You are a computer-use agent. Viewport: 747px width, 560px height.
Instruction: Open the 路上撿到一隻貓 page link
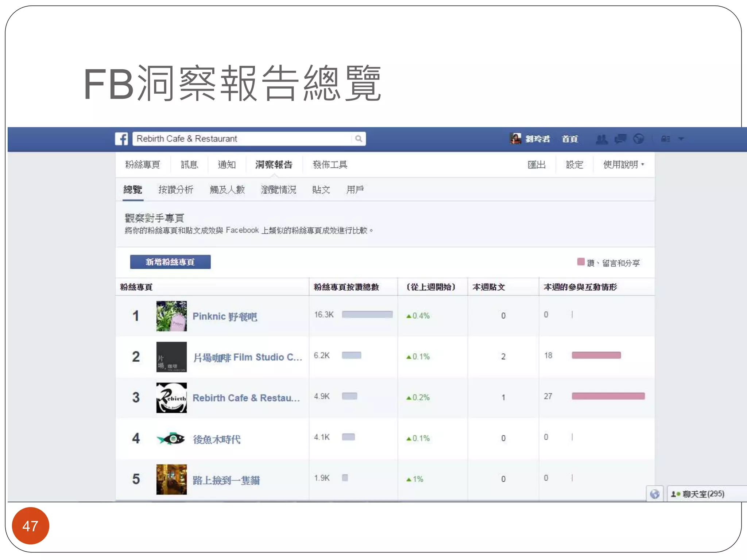coord(226,480)
